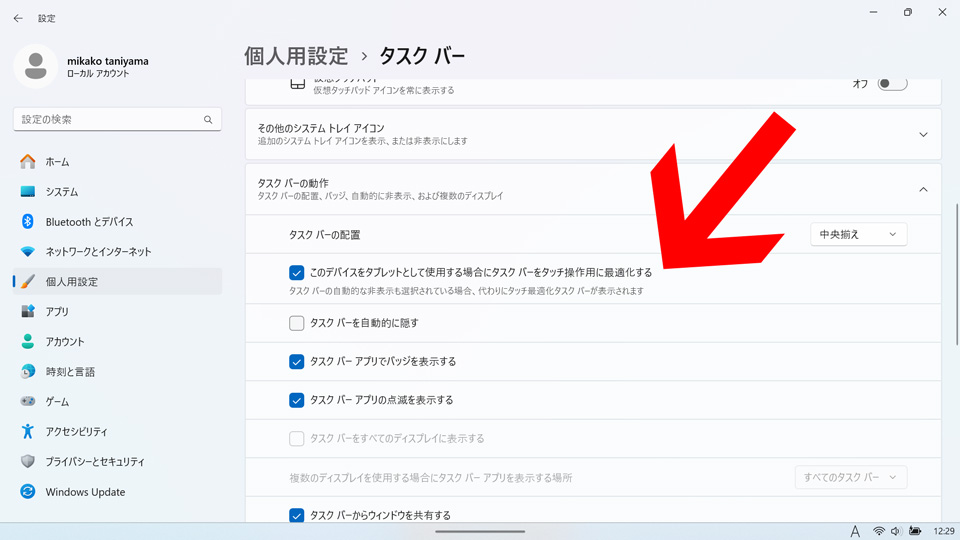
Task: Turn on the 仮想タッチパッド toggle
Action: 892,84
